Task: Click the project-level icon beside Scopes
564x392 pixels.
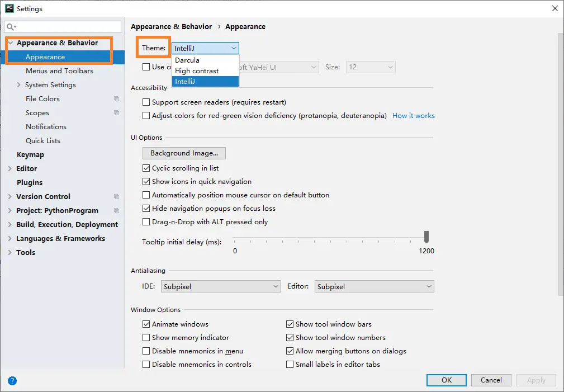Action: pyautogui.click(x=116, y=112)
